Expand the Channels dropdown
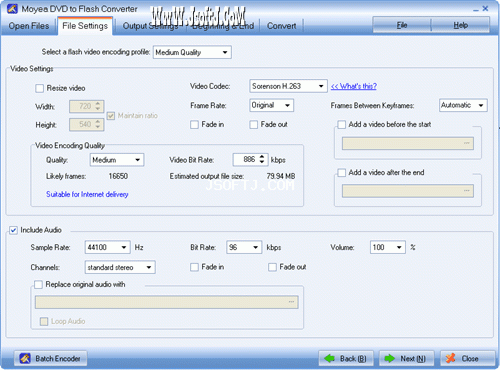 [x=120, y=267]
